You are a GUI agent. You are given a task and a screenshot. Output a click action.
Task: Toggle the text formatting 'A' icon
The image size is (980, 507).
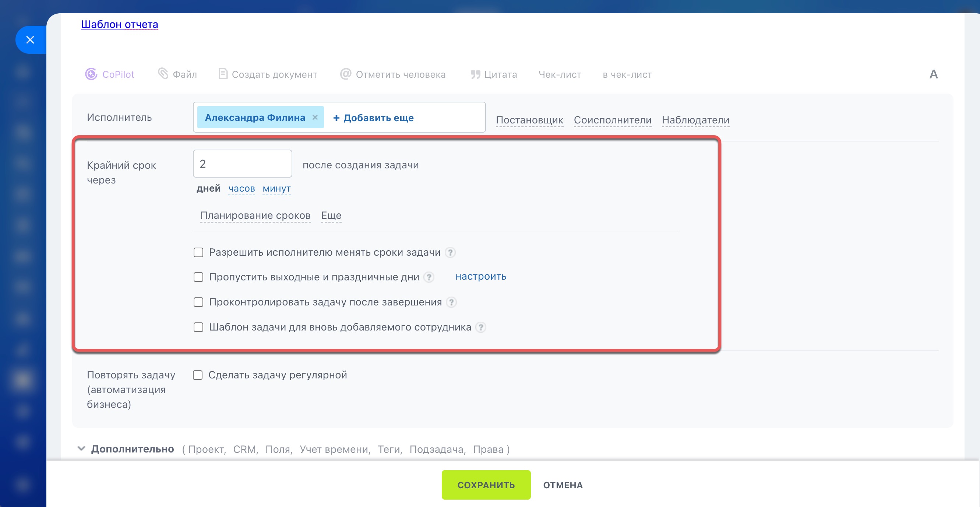coord(934,74)
